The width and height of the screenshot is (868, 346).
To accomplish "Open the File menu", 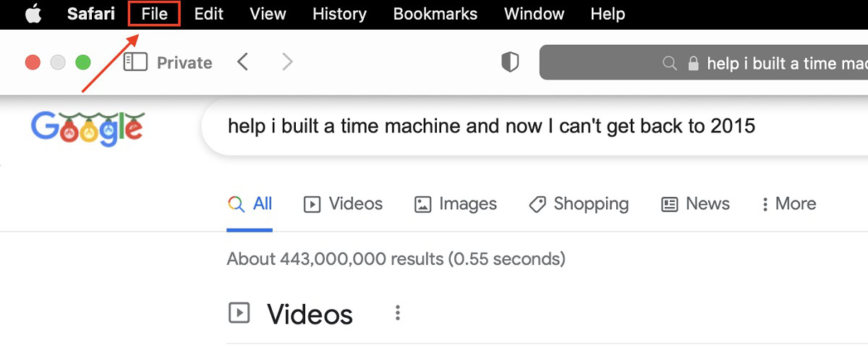I will 154,14.
